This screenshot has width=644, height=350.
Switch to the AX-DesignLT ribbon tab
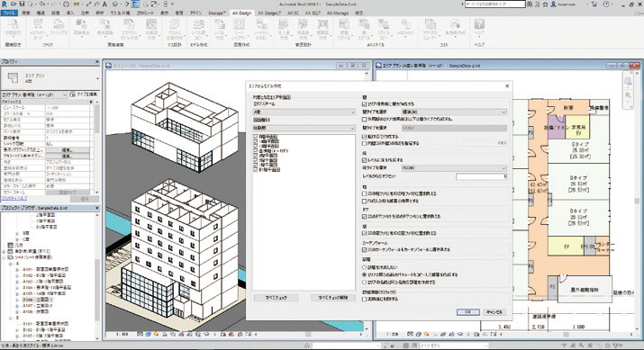(x=268, y=13)
